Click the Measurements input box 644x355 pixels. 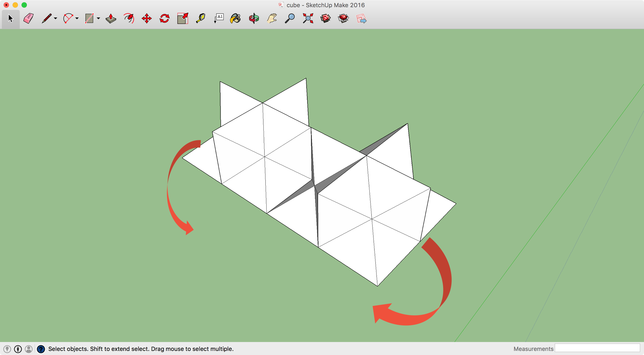pyautogui.click(x=597, y=348)
